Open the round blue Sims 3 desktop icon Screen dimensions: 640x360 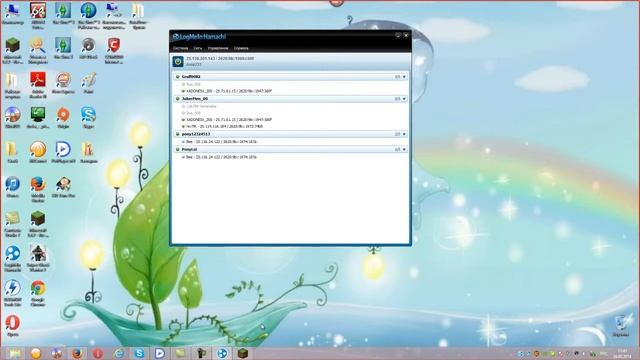coord(89,15)
